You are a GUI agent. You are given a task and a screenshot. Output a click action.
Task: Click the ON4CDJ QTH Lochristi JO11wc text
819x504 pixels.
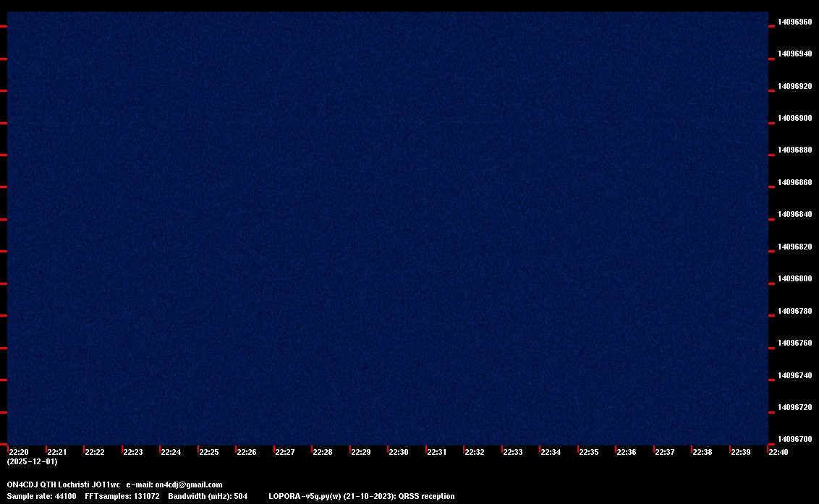[x=63, y=484]
